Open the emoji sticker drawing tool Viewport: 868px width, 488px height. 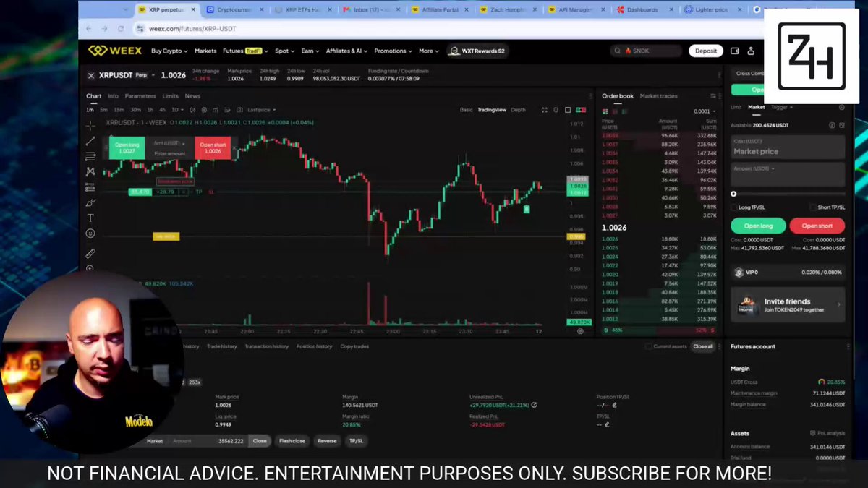coord(90,234)
